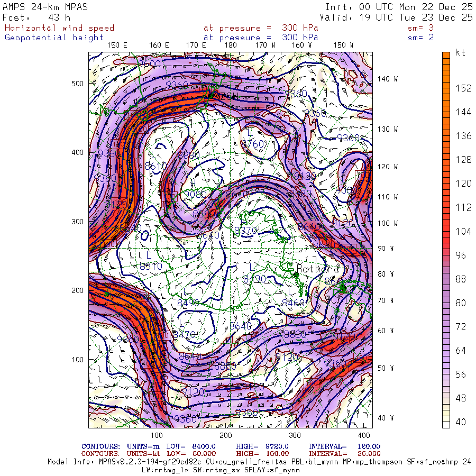Click the "Init: 00 UTC Mon 22 Dec 25" line
476x476 pixels.
[x=399, y=7]
